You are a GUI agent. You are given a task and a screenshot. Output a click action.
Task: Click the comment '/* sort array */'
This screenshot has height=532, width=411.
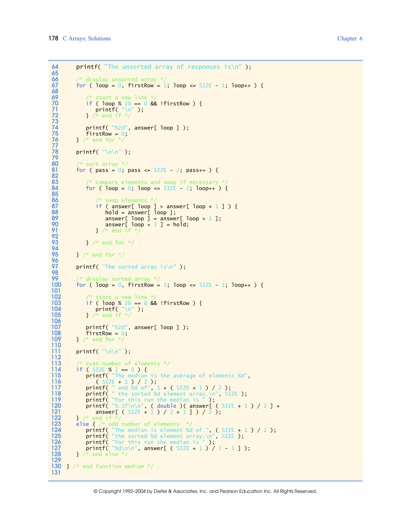point(102,164)
